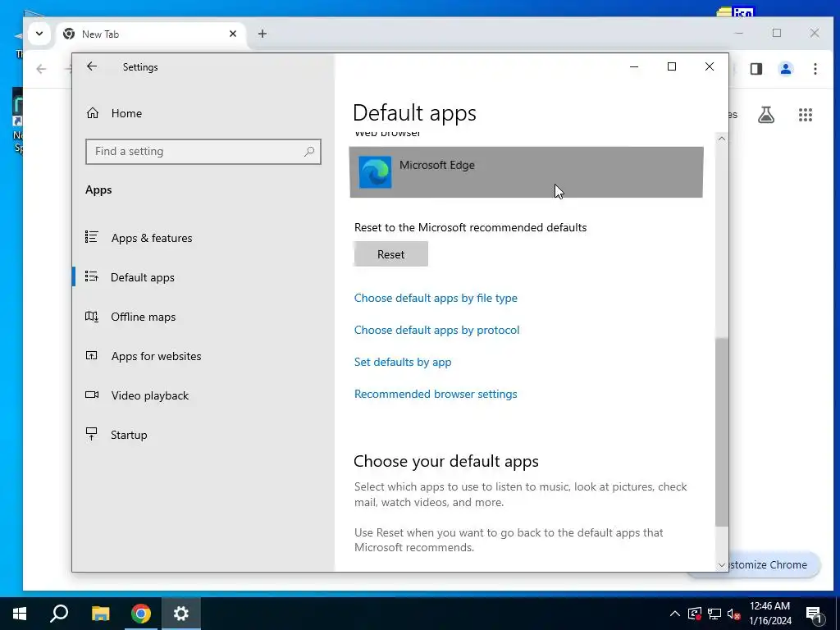Click scrollbar down arrow in Settings
The width and height of the screenshot is (840, 630).
[x=722, y=565]
